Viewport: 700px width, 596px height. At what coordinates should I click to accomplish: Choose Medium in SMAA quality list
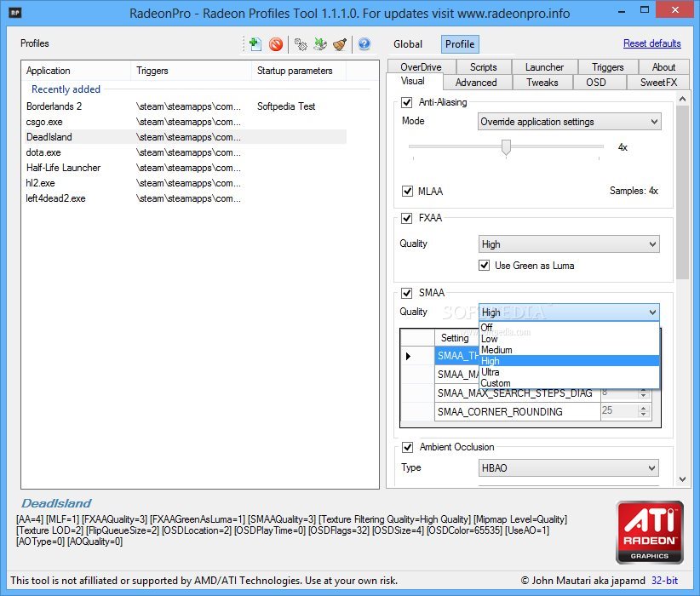point(569,350)
